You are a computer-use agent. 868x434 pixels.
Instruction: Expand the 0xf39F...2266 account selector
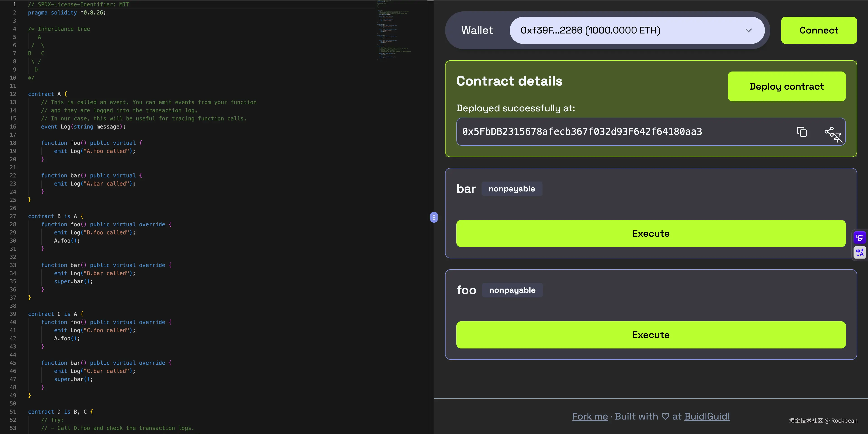tap(637, 30)
